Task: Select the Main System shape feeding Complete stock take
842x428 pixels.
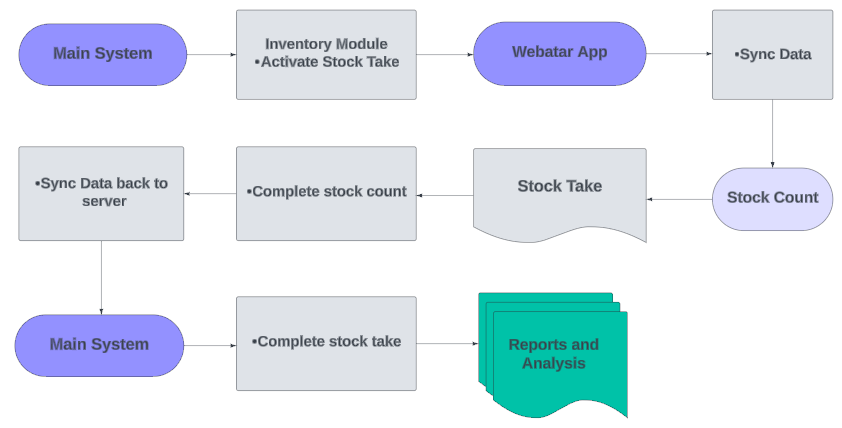Action: (99, 345)
